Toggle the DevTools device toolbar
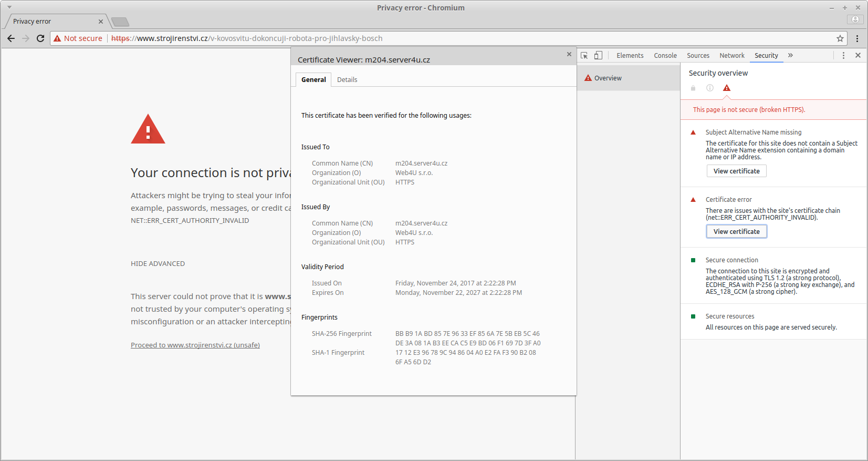 598,55
